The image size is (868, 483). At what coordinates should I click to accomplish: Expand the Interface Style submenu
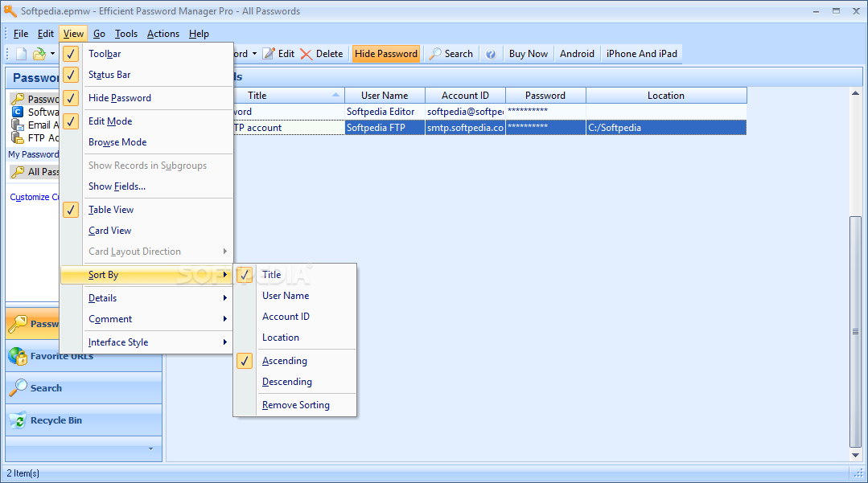(x=146, y=342)
